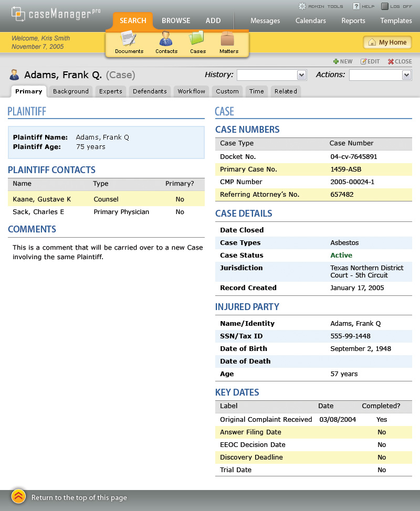Click the Welcome, Kris Smith text
This screenshot has width=420, height=511.
tap(41, 38)
